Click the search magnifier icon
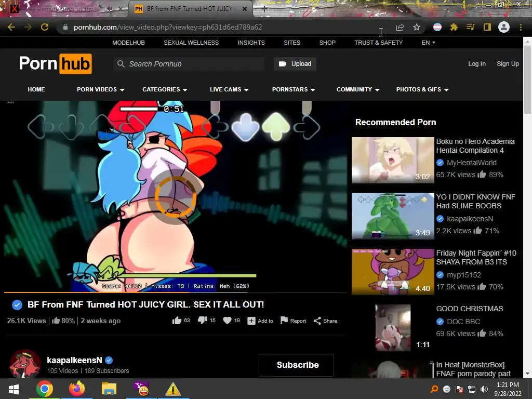The image size is (532, 399). [x=121, y=64]
